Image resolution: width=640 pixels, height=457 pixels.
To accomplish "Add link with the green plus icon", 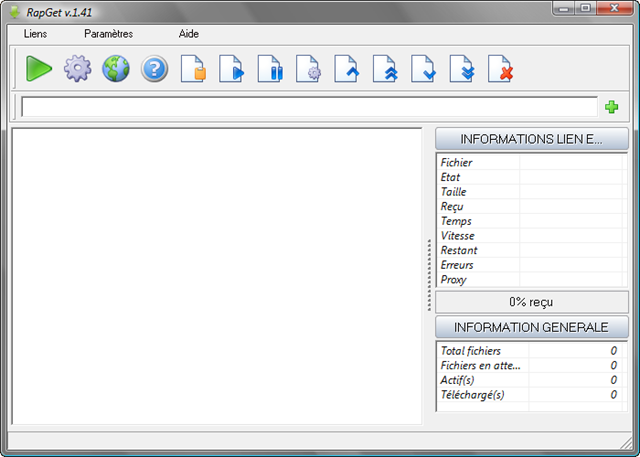I will pyautogui.click(x=611, y=107).
